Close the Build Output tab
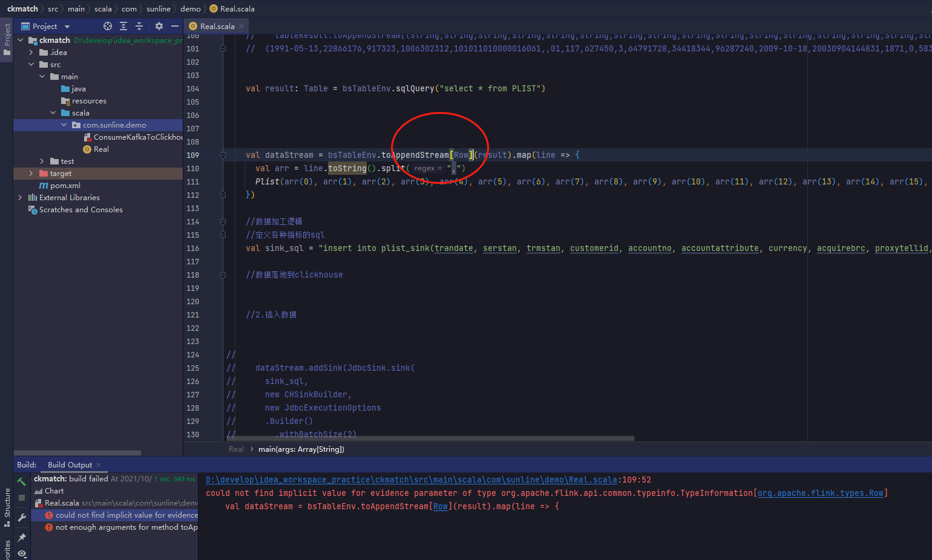This screenshot has height=560, width=932. [x=99, y=465]
